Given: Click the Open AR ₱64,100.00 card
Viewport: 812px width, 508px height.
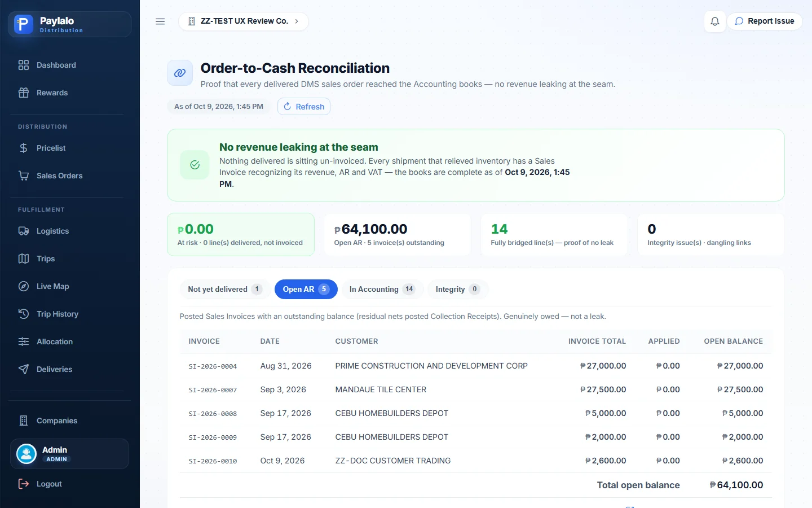Looking at the screenshot, I should click(x=398, y=234).
